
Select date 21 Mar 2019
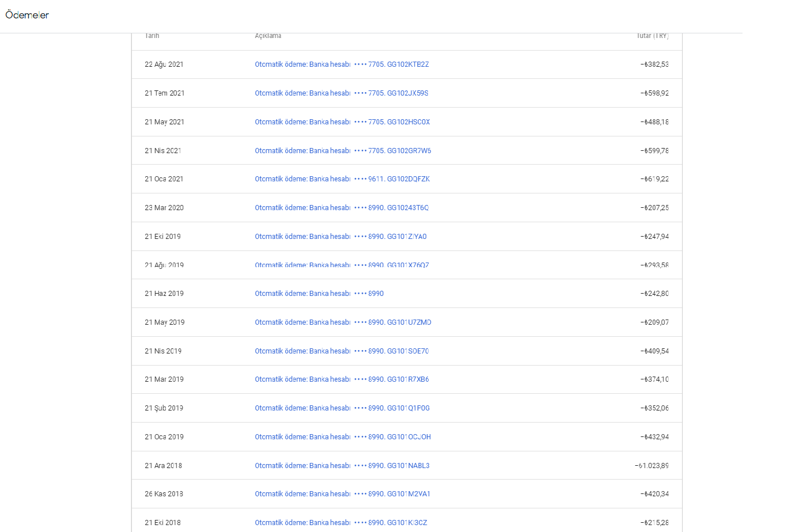164,379
